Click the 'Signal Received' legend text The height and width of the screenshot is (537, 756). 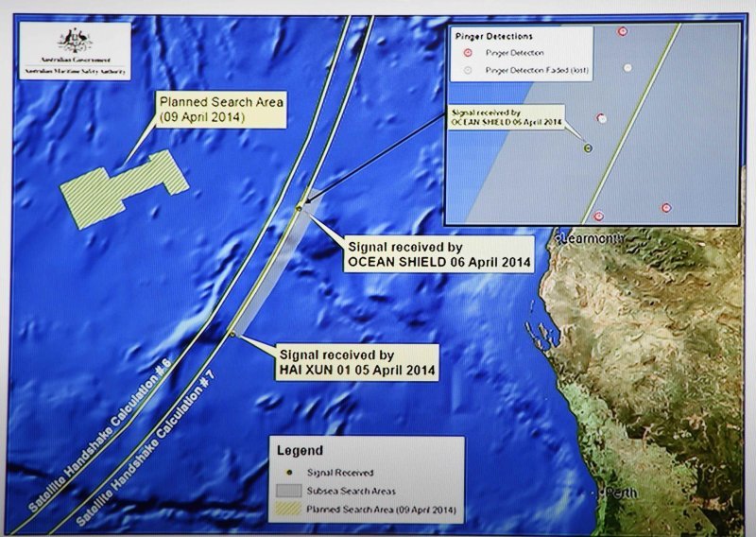coord(340,473)
